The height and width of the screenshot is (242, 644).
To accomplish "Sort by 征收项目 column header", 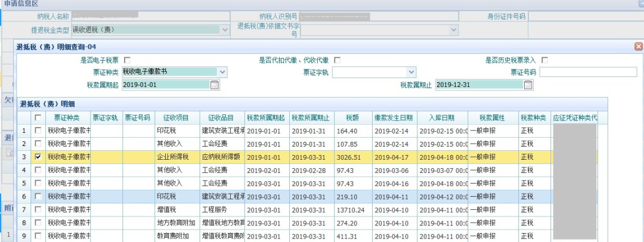I will 177,118.
